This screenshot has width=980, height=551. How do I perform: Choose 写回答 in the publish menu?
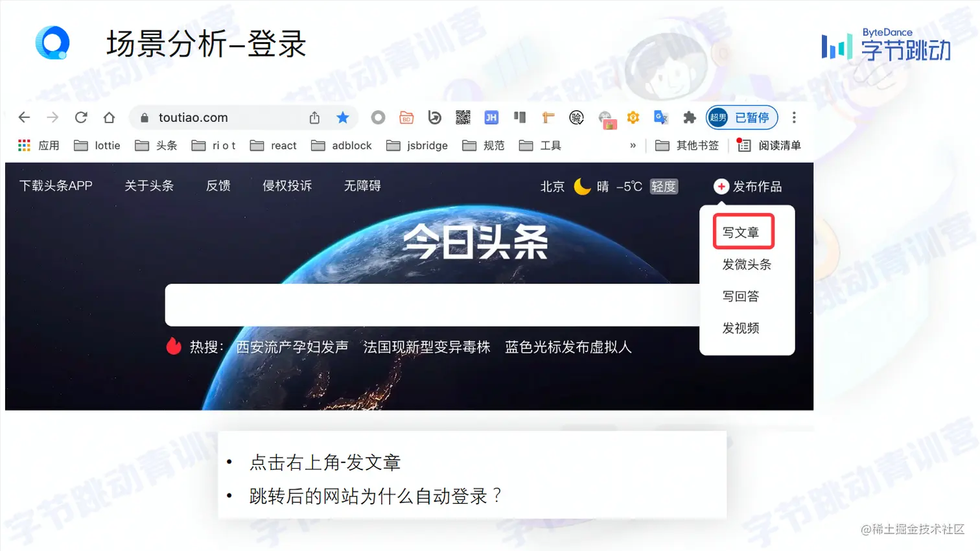(741, 296)
